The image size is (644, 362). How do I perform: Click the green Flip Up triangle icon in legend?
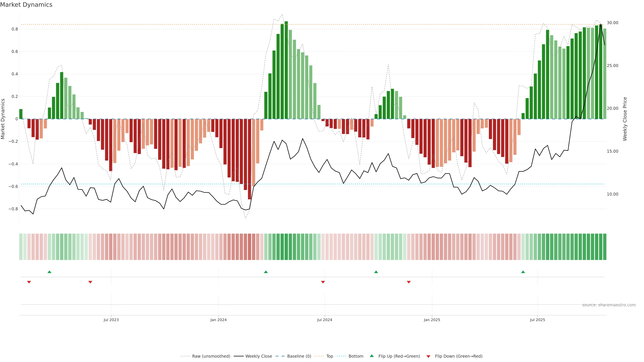pos(372,356)
